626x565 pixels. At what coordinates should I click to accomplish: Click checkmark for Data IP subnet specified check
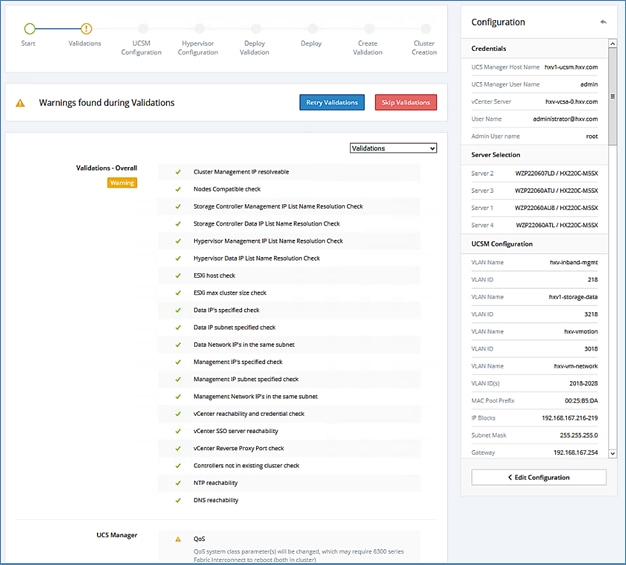click(178, 327)
